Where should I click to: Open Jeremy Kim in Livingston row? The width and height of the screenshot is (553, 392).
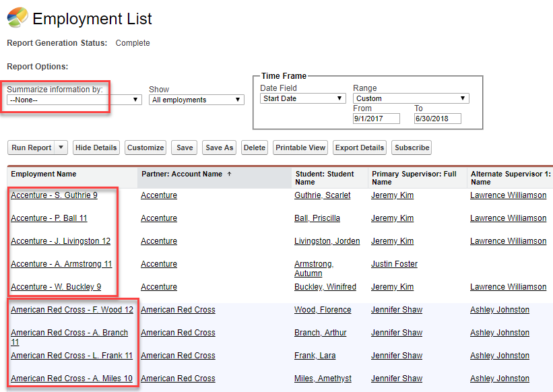tap(392, 240)
